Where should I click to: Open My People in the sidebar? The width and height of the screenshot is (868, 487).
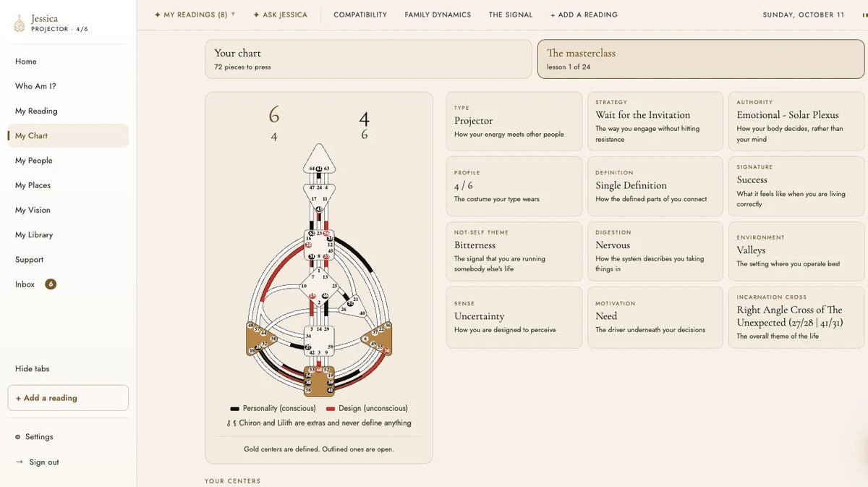68,161
